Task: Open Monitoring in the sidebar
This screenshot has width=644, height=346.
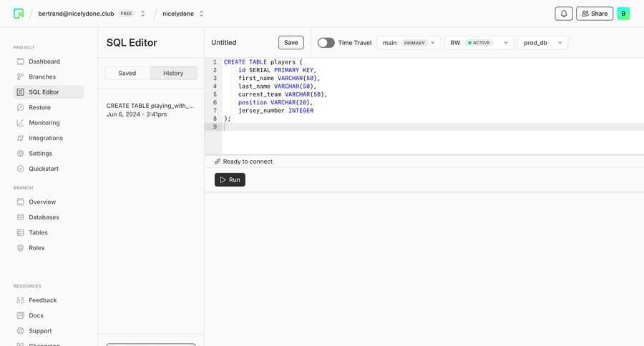Action: tap(49, 123)
